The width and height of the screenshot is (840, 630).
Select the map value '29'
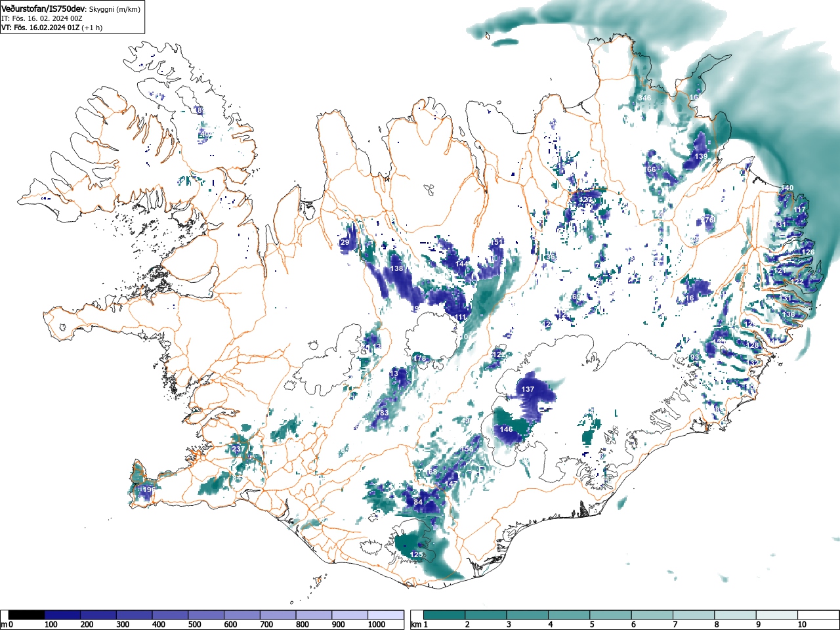[x=345, y=243]
